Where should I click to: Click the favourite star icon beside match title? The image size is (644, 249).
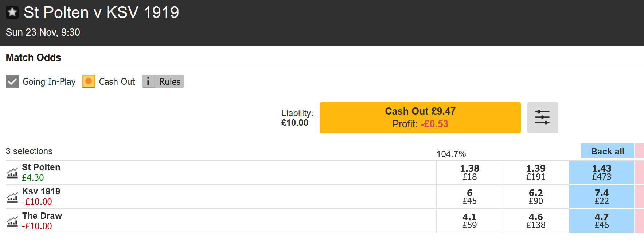12,12
